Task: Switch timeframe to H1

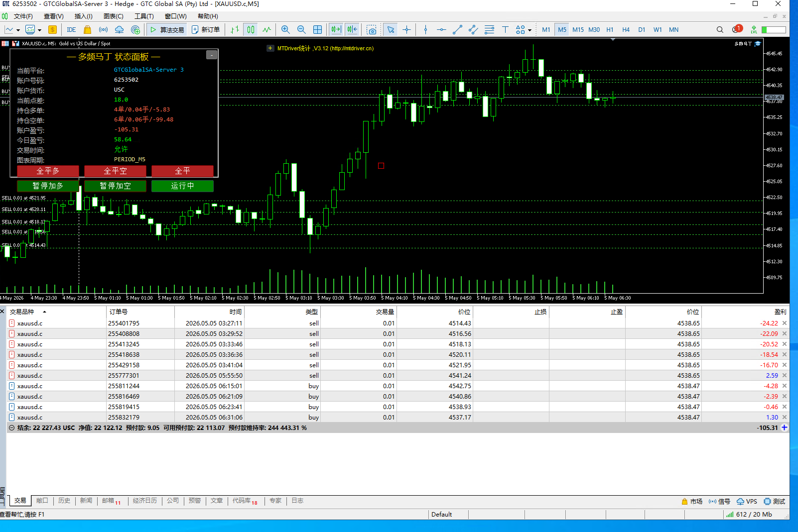Action: (x=610, y=30)
